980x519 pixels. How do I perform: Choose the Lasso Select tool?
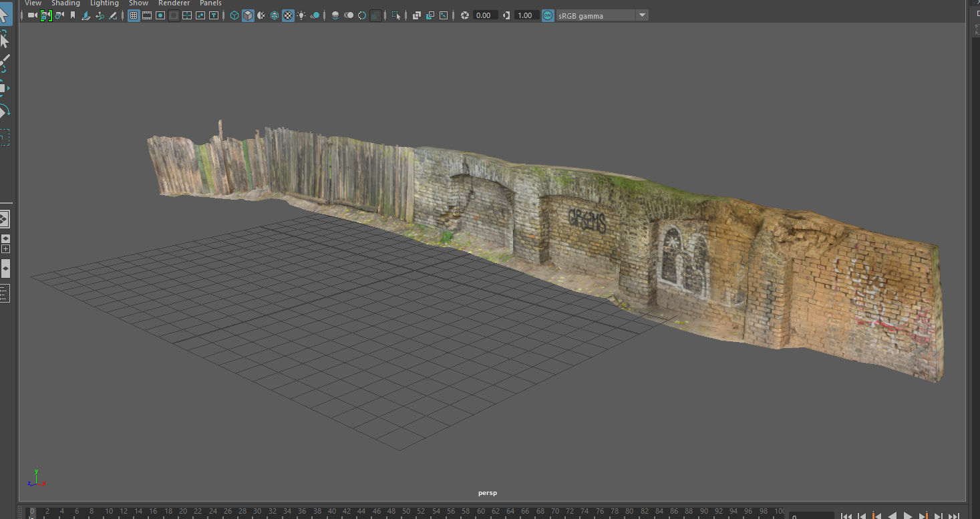[4, 39]
